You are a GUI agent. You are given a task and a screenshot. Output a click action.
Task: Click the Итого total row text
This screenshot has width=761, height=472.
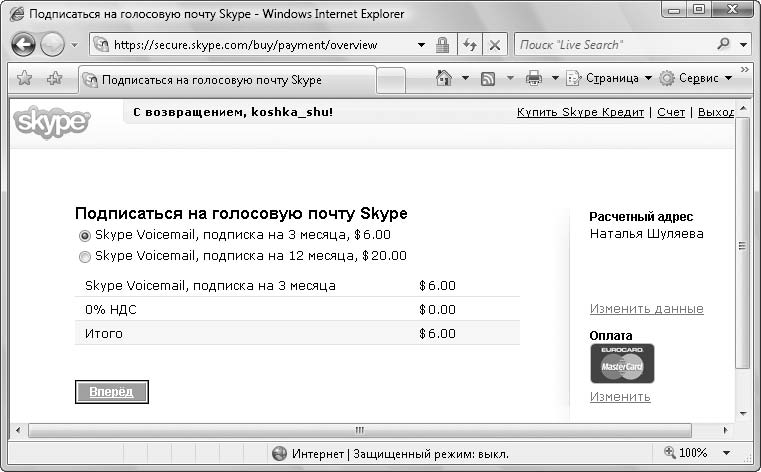coord(103,334)
